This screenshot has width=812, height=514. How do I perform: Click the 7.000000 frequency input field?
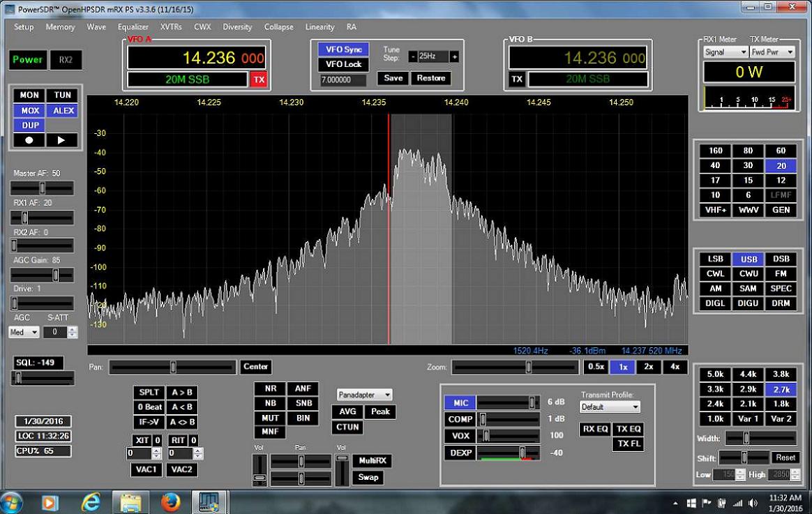click(343, 80)
